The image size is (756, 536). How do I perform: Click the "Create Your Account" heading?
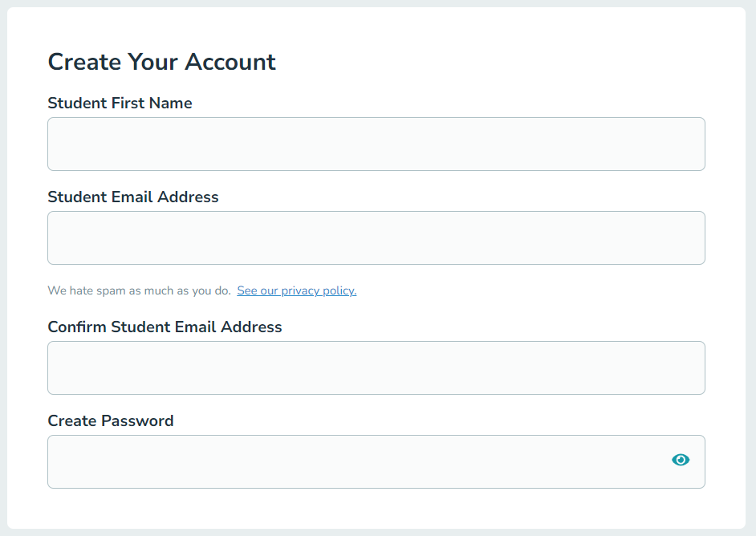pyautogui.click(x=161, y=62)
